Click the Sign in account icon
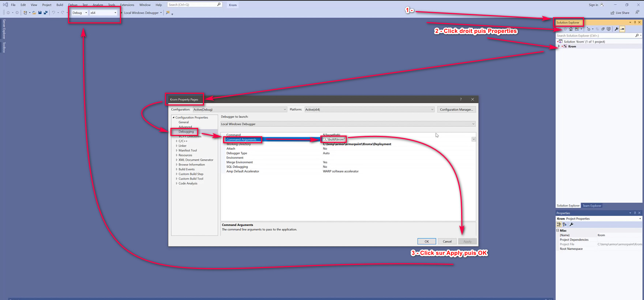 tap(602, 5)
